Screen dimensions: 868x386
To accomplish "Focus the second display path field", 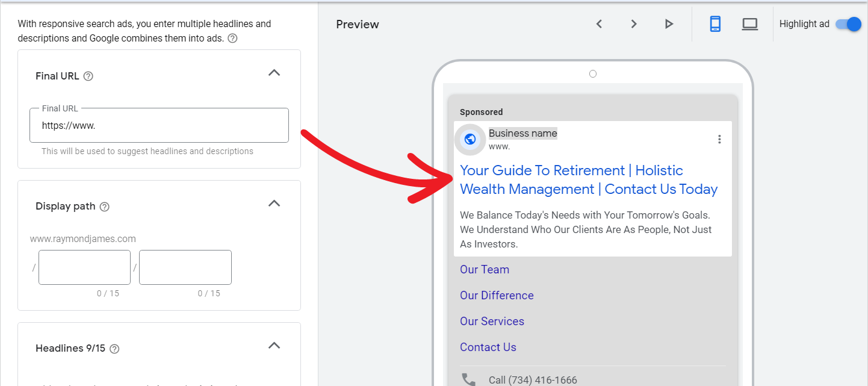I will tap(185, 267).
